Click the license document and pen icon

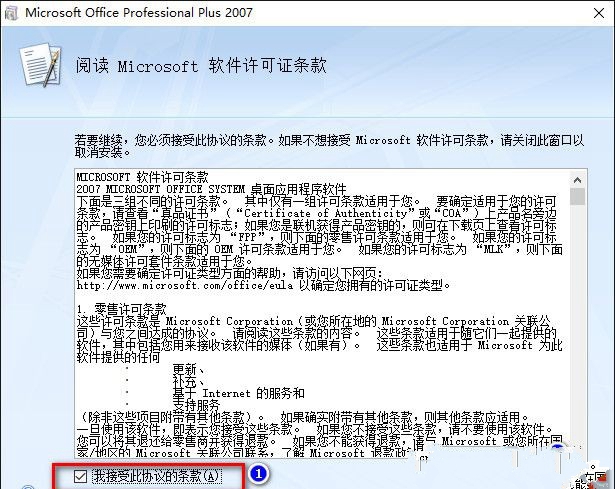[x=41, y=65]
